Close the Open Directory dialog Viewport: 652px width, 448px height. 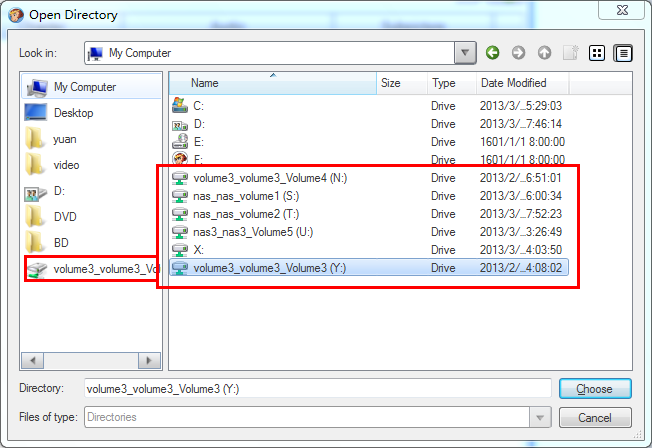[622, 10]
